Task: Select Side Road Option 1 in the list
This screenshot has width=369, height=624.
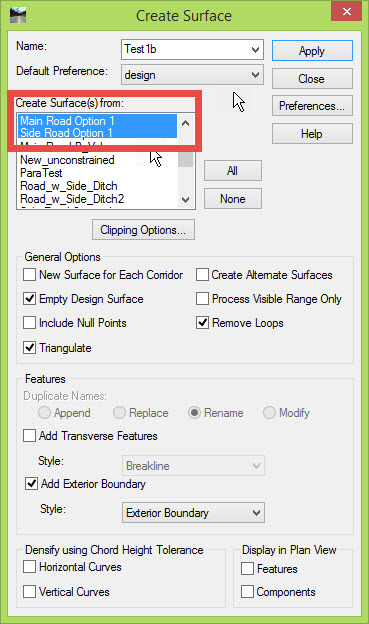Action: point(98,133)
